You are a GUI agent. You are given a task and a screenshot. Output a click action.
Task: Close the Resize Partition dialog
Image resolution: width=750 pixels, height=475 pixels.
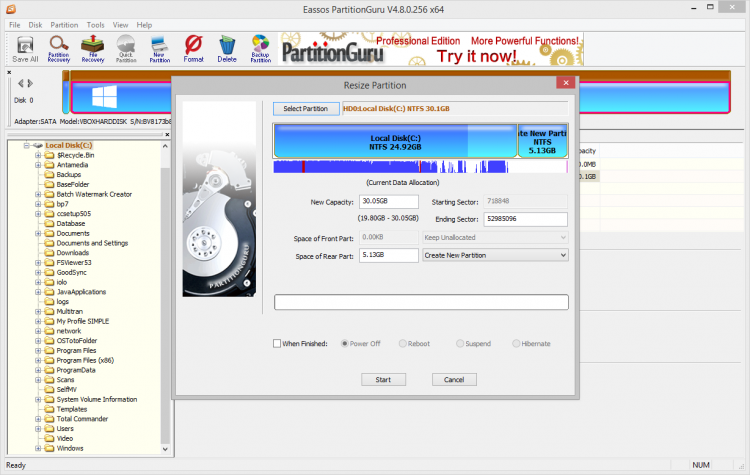coord(565,83)
